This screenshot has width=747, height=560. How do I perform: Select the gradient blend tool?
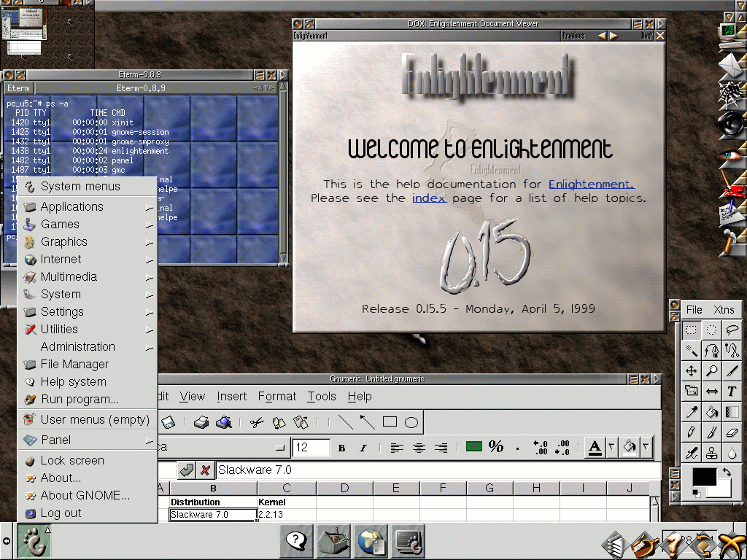point(732,411)
